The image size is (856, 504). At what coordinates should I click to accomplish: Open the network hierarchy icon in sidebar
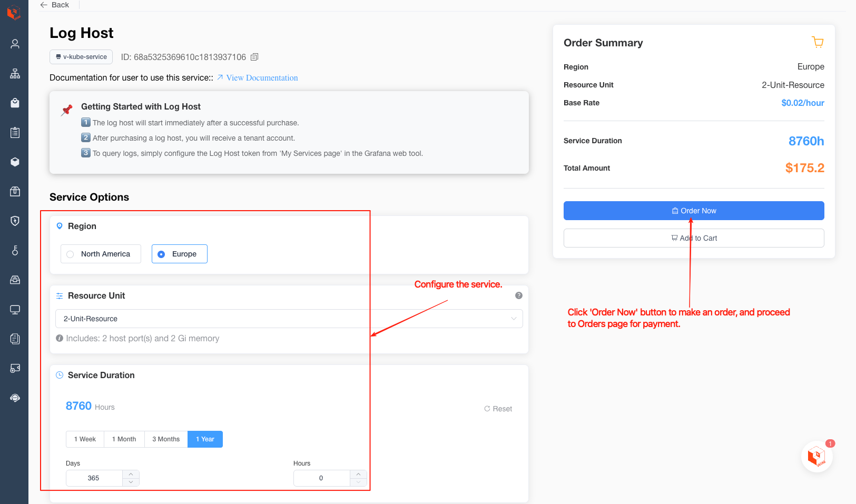(x=15, y=73)
